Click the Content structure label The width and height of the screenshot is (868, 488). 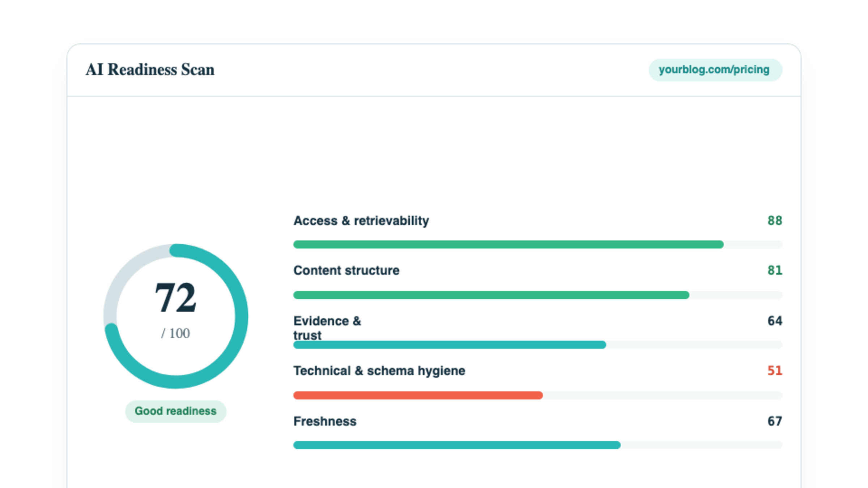pos(346,270)
